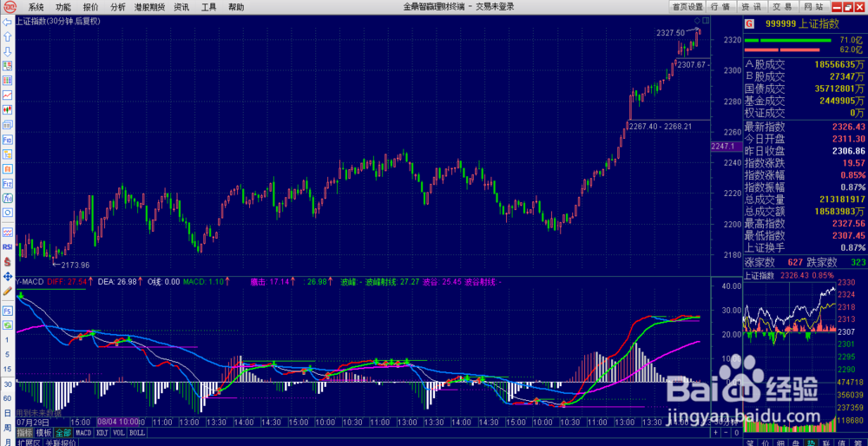
Task: Select the VOL indicator tab
Action: click(119, 433)
